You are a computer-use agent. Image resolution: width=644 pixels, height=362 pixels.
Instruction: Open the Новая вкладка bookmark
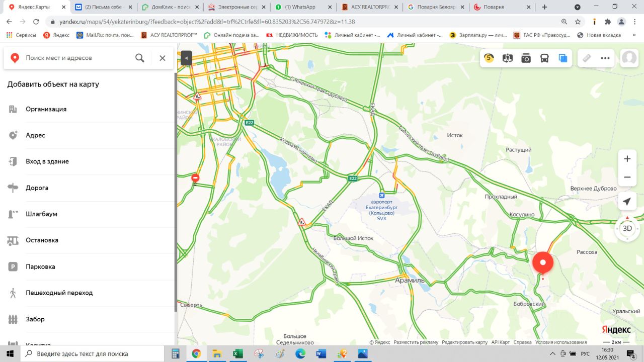click(x=599, y=35)
